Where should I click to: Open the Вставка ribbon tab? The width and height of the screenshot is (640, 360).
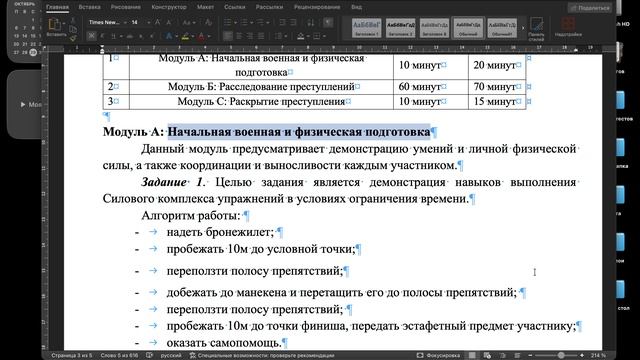89,7
